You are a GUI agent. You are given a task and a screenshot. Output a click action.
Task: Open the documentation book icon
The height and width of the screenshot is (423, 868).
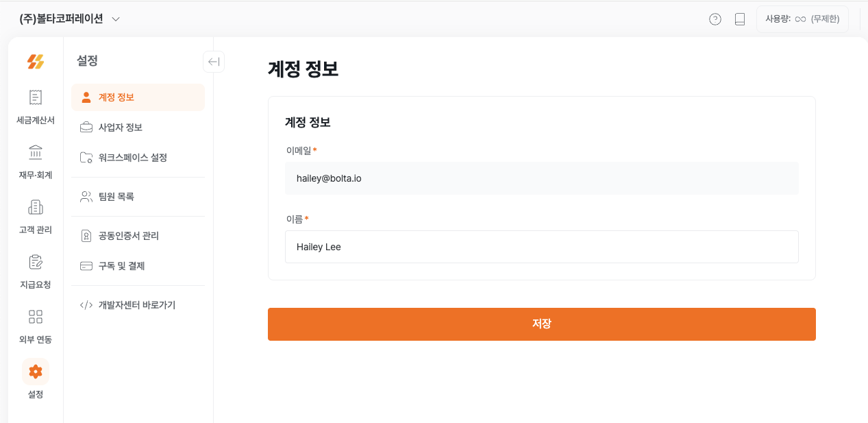click(x=740, y=19)
